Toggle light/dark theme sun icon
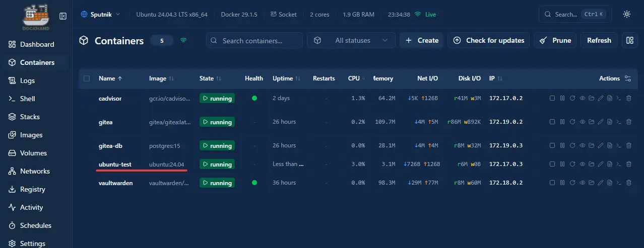The width and height of the screenshot is (644, 248). click(626, 14)
